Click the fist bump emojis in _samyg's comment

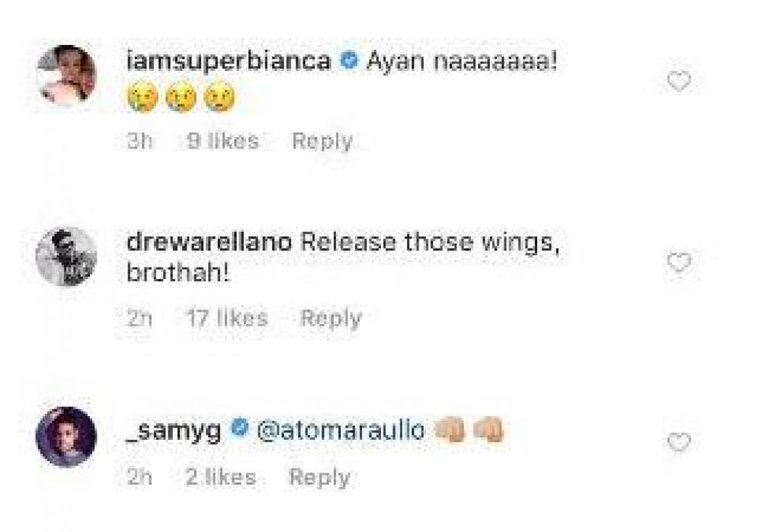pos(469,431)
